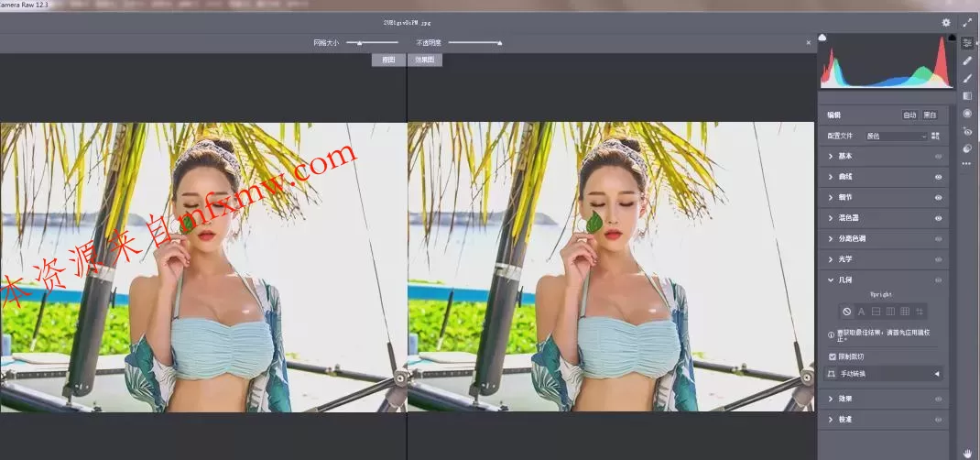
Task: Toggle visibility of the 基本 panel
Action: pyautogui.click(x=938, y=157)
